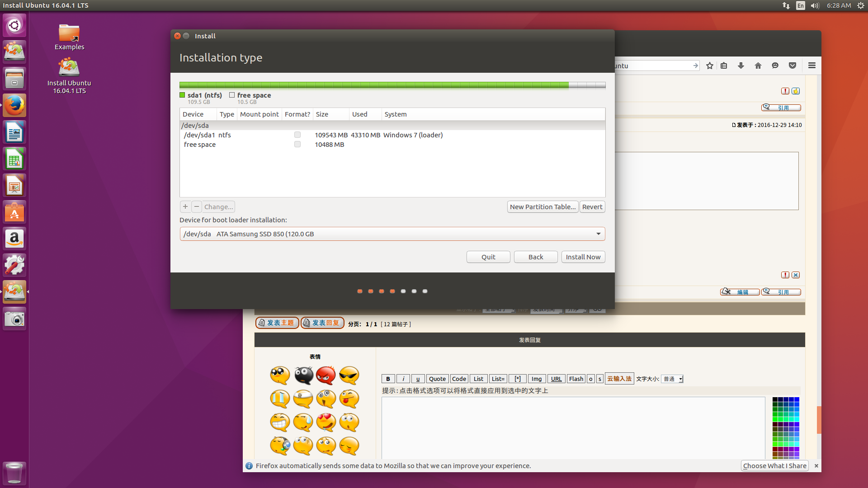Click the Used column header

coord(365,114)
